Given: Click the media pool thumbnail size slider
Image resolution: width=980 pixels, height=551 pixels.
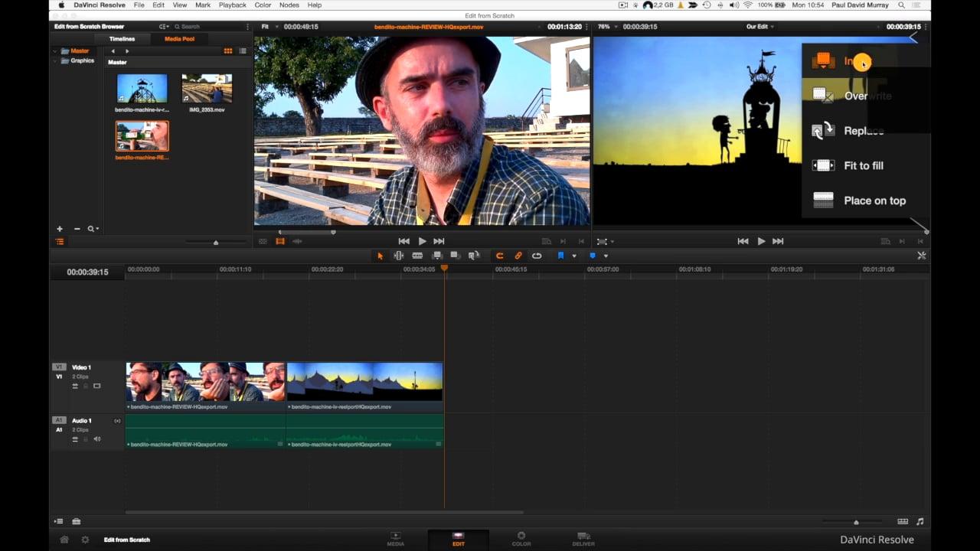Looking at the screenshot, I should pyautogui.click(x=215, y=243).
